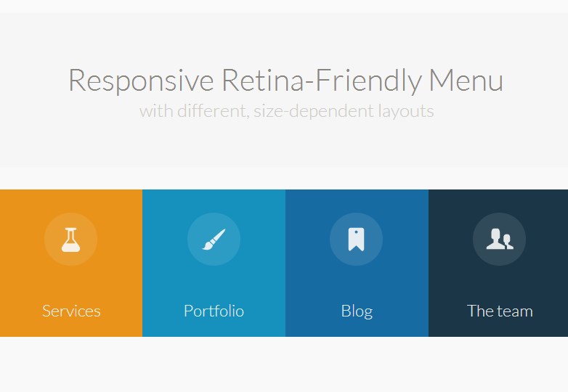
Task: Click the word "layouts" in the subtitle
Action: click(405, 112)
